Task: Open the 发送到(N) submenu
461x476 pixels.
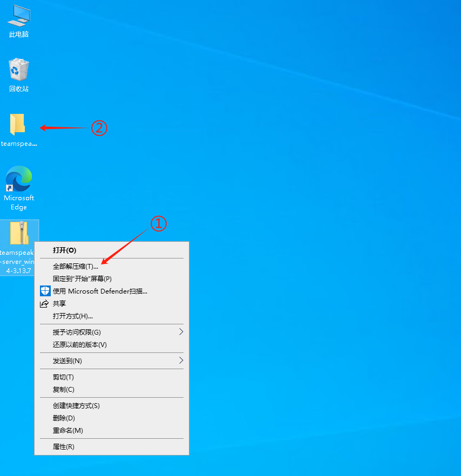Action: pyautogui.click(x=112, y=361)
